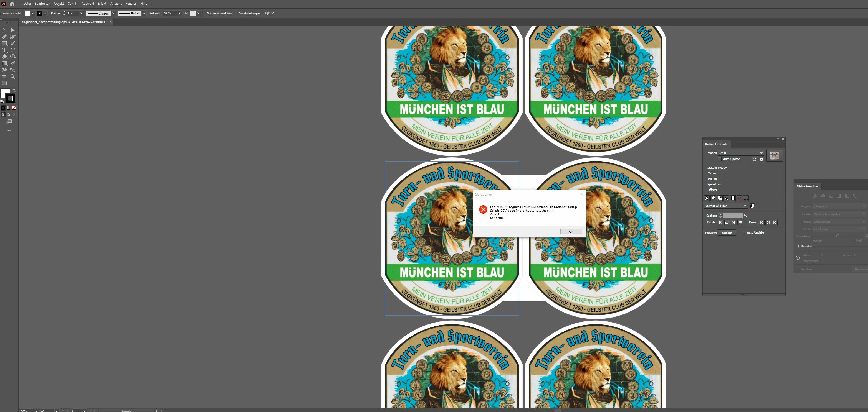Image resolution: width=868 pixels, height=412 pixels.
Task: Expand the Erweitert section
Action: click(799, 246)
